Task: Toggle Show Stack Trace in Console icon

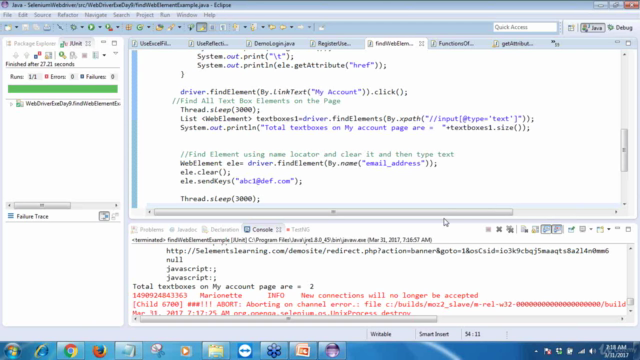Action: (104, 216)
